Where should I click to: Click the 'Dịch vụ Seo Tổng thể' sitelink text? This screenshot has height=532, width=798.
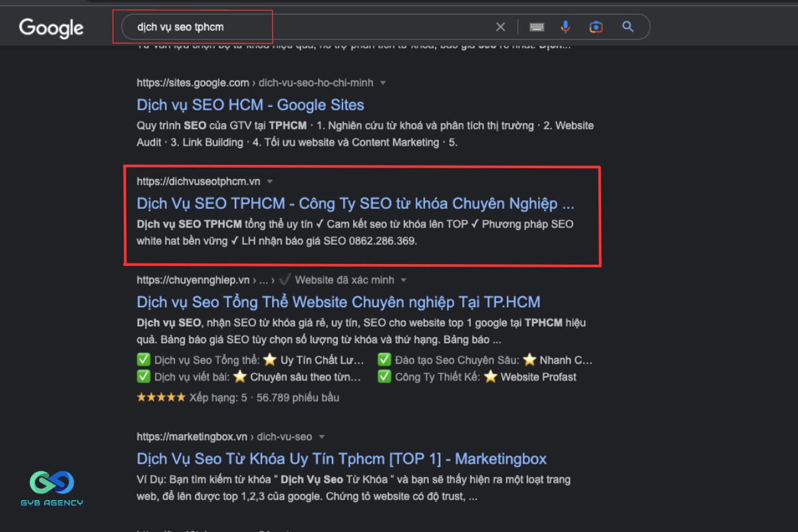(207, 360)
